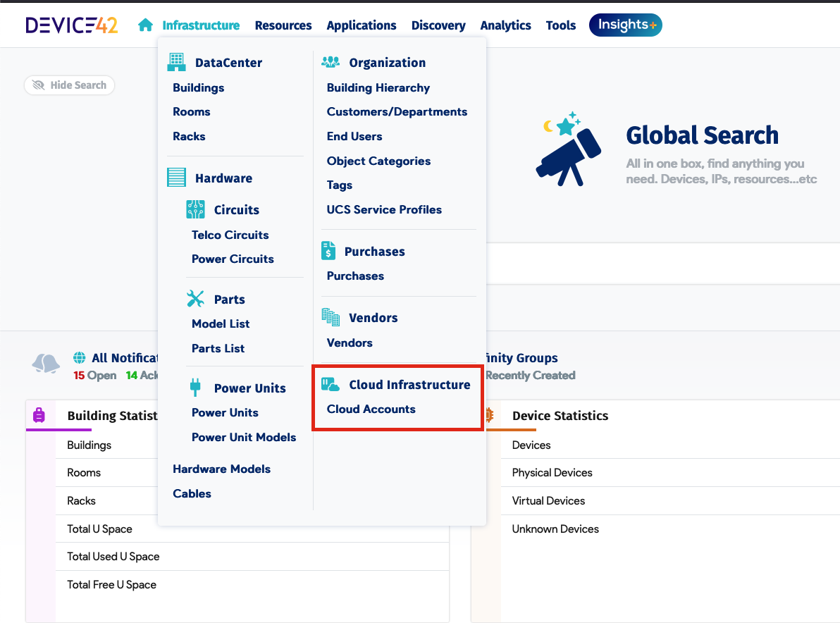Click Total Free U Space row
The height and width of the screenshot is (623, 840).
(252, 584)
